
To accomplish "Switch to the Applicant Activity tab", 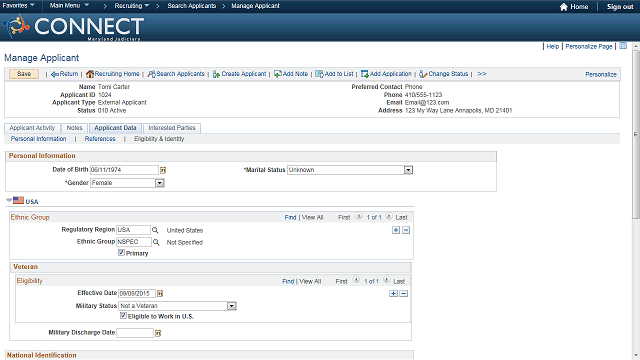I will [x=32, y=128].
